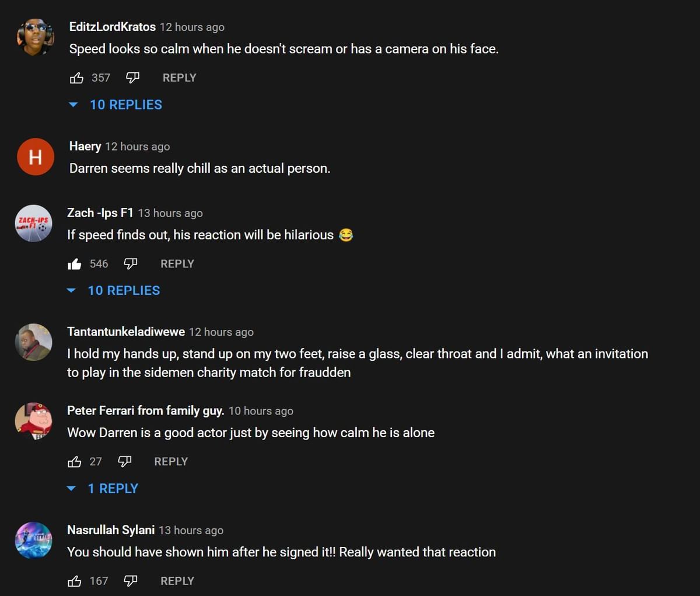Expand the single reply under Peter Ferrari

(x=113, y=488)
